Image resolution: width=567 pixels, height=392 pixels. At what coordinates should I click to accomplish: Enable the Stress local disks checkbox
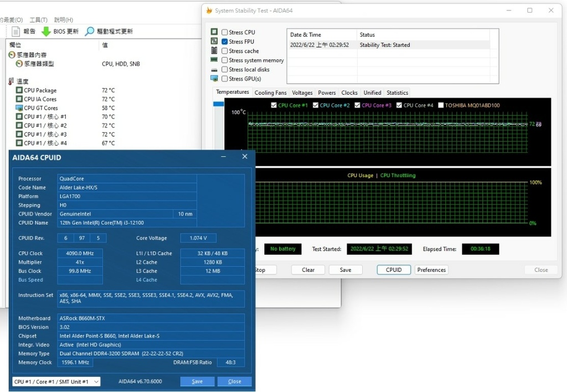click(225, 69)
